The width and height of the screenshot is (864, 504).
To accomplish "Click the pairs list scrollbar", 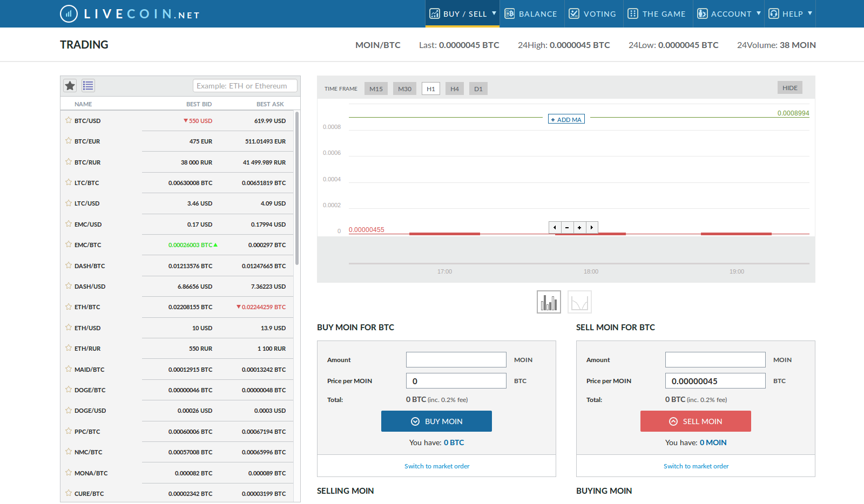I will point(297,188).
